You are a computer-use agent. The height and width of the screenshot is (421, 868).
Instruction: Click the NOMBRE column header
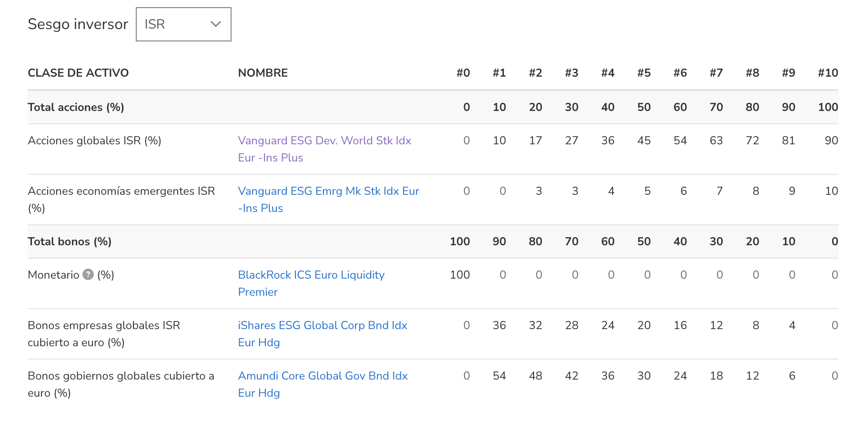(263, 73)
